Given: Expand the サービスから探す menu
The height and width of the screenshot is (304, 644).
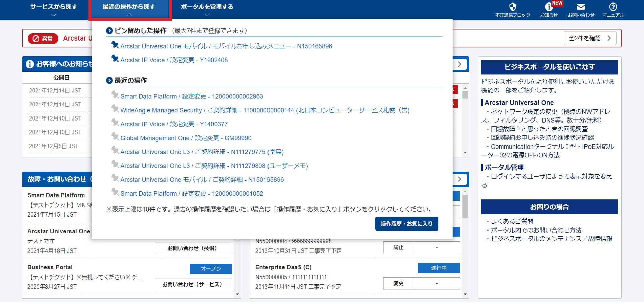Looking at the screenshot, I should click(x=54, y=9).
